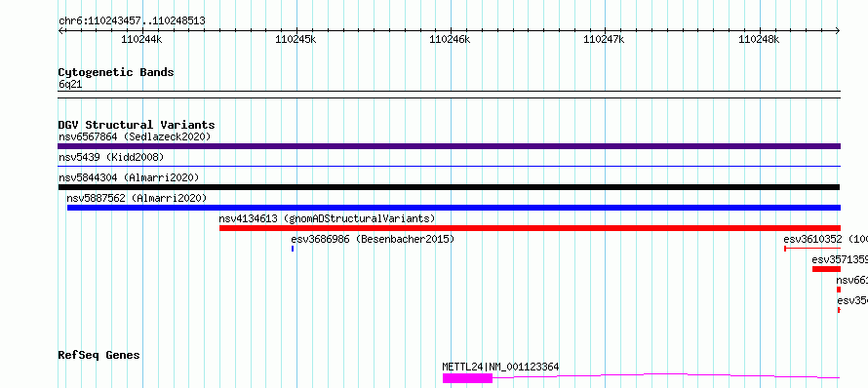The image size is (868, 388).
Task: Open the DGV Structural Variants track title
Action: tap(137, 125)
